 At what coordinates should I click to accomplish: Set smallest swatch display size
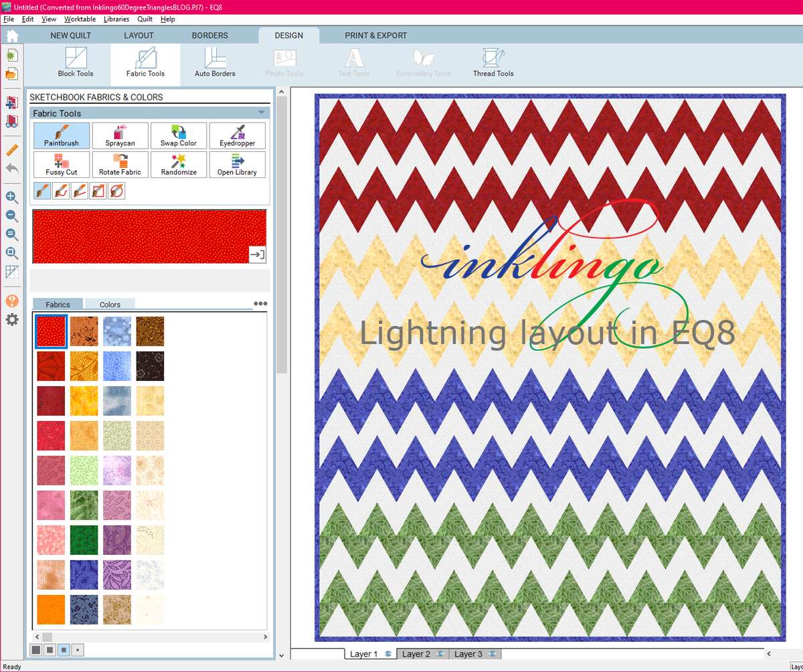point(78,649)
